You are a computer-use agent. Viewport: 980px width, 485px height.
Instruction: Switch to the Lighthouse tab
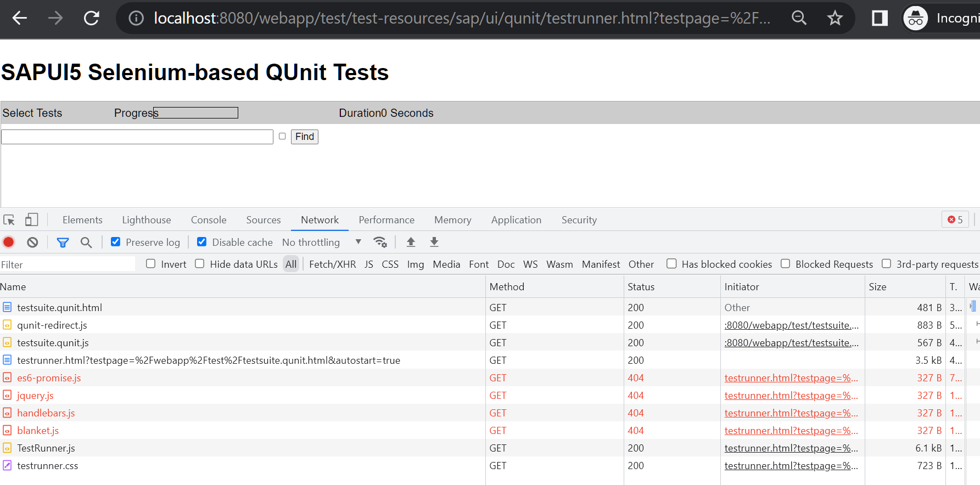[x=147, y=220]
